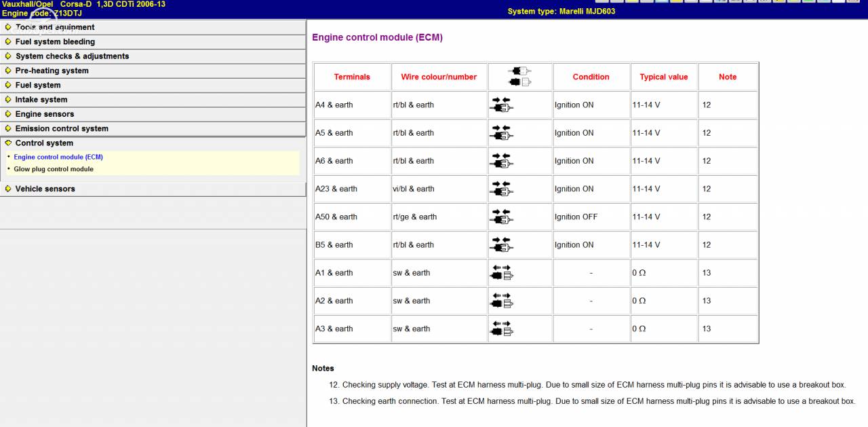
Task: Expand the Pre-heating system section
Action: (153, 71)
